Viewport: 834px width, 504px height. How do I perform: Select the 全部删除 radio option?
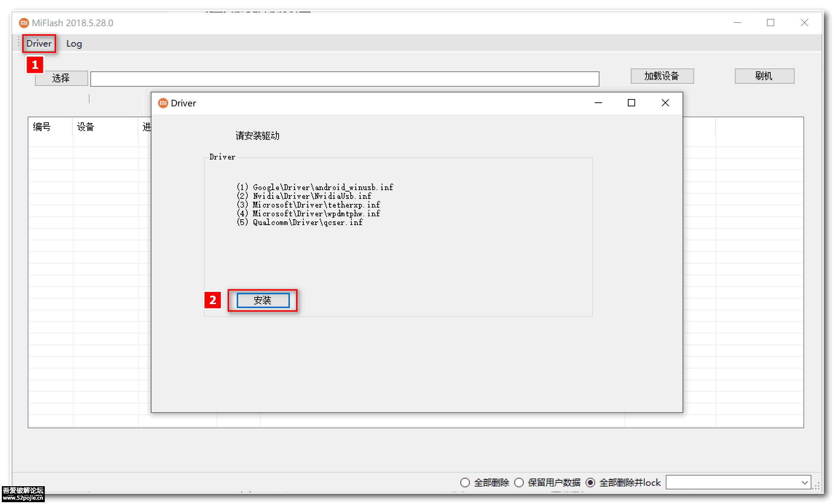point(465,482)
